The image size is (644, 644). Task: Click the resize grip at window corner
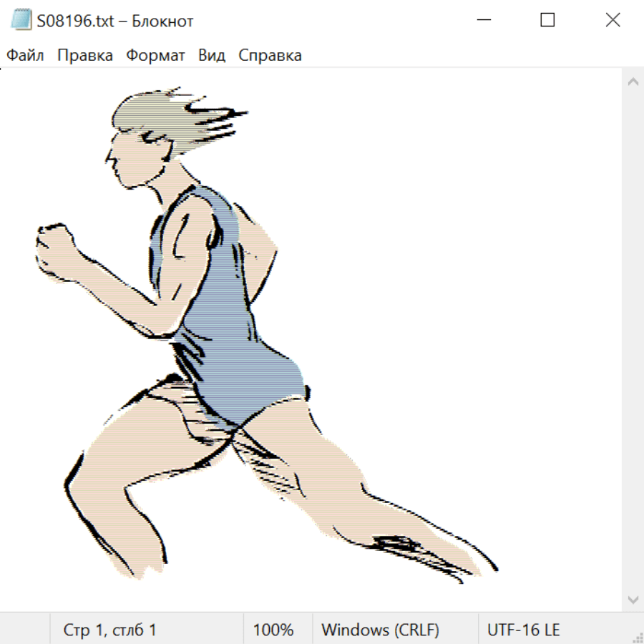(637, 637)
